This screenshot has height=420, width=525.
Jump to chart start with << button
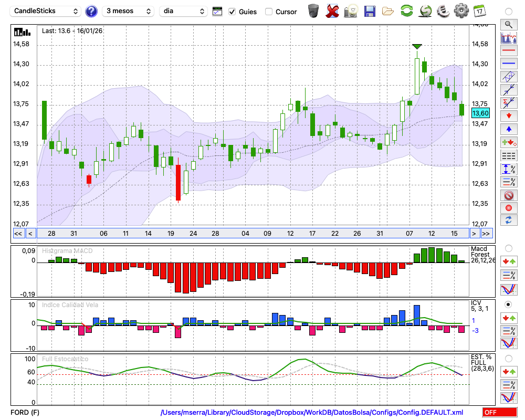(x=18, y=234)
